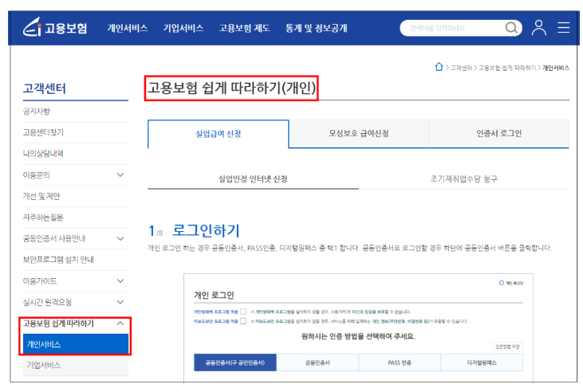Select the 실업급여 신청 tab
Image resolution: width=583 pixels, height=392 pixels.
coord(219,134)
